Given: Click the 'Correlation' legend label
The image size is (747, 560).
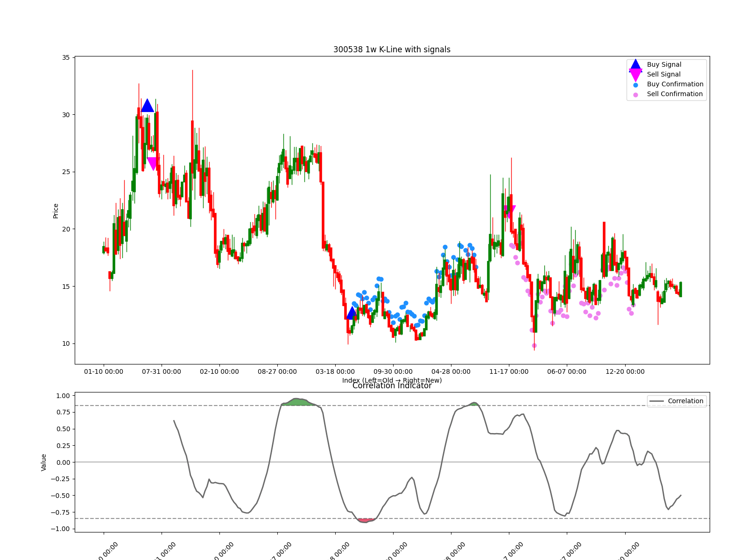Looking at the screenshot, I should [x=685, y=401].
